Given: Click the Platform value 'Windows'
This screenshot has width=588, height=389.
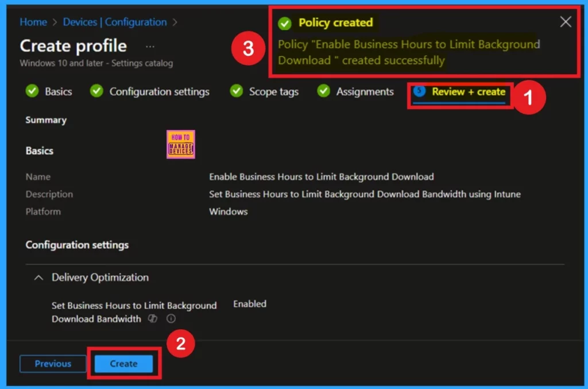Looking at the screenshot, I should click(229, 211).
